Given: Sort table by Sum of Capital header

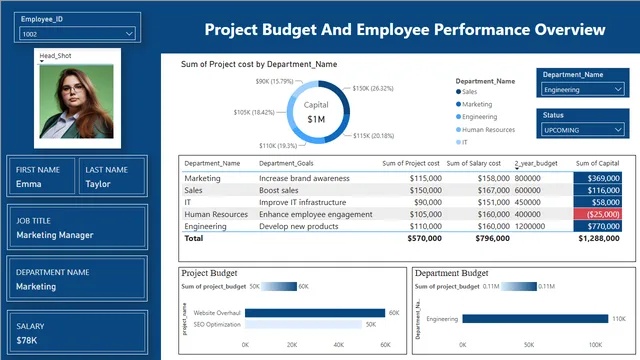Looking at the screenshot, I should (598, 163).
